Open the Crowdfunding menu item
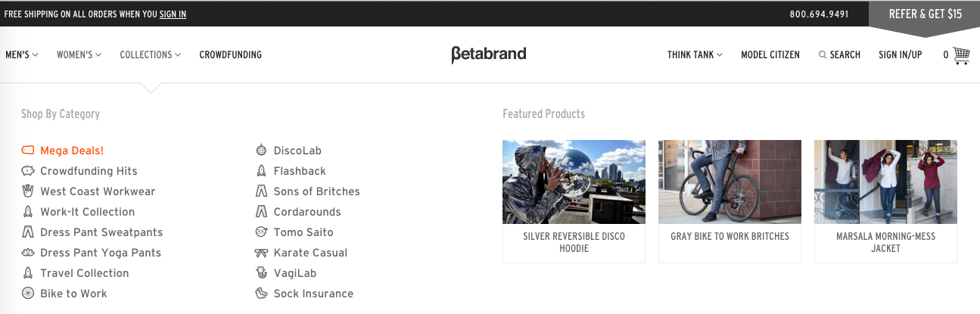 tap(230, 54)
